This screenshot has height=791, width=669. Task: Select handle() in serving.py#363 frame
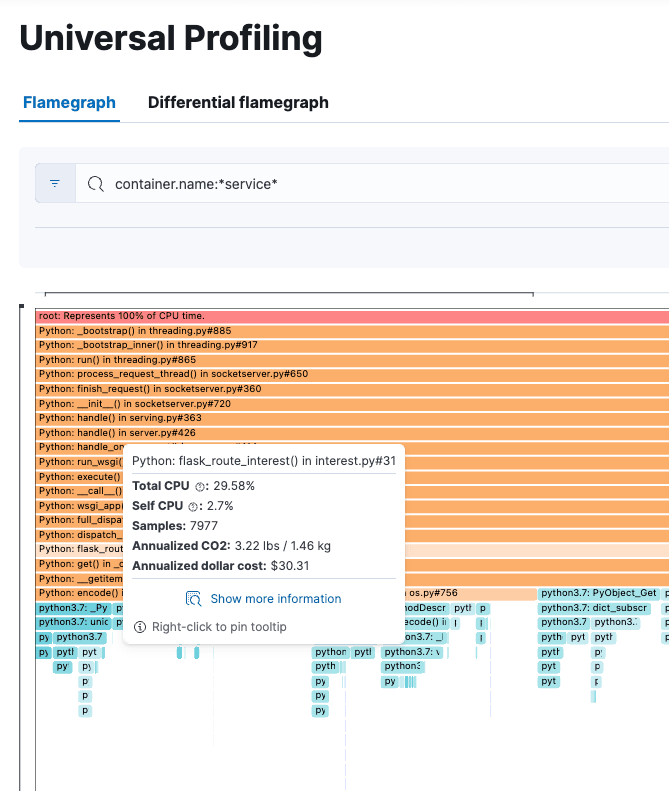(x=350, y=418)
